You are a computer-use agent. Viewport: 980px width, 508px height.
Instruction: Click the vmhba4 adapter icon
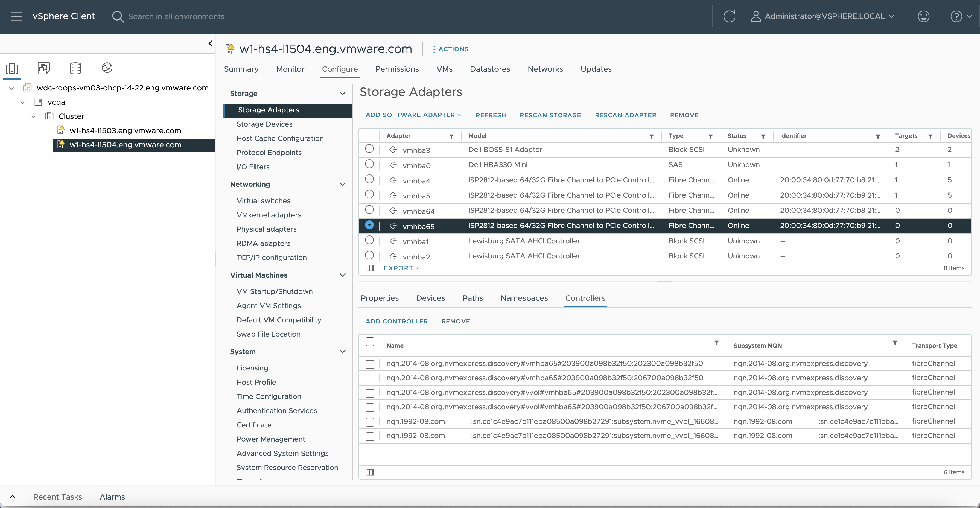click(393, 180)
